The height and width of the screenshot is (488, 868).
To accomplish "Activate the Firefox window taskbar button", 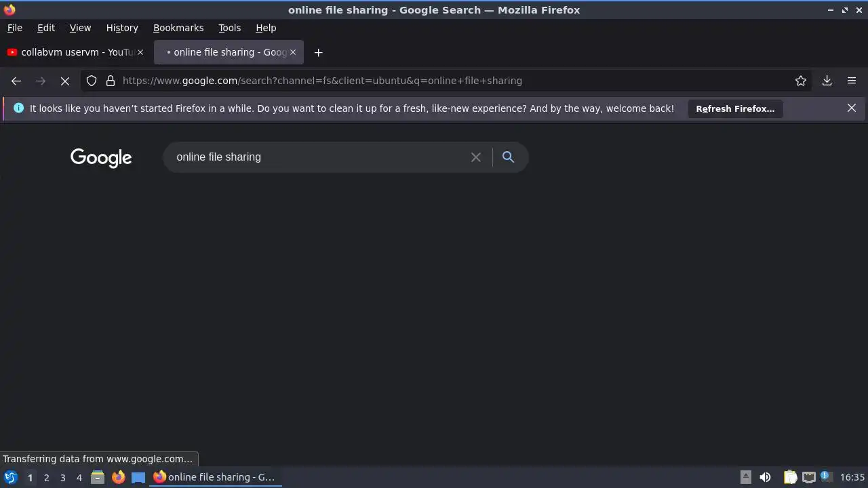I will (215, 477).
